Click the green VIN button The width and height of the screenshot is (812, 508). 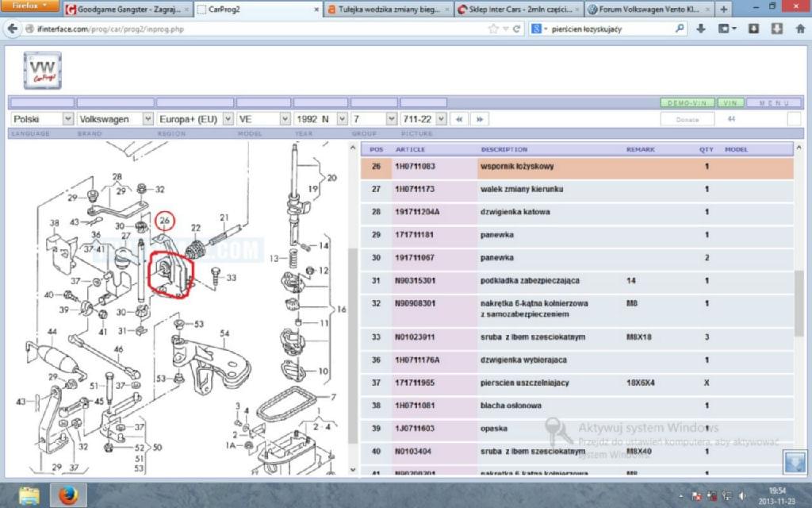click(730, 102)
